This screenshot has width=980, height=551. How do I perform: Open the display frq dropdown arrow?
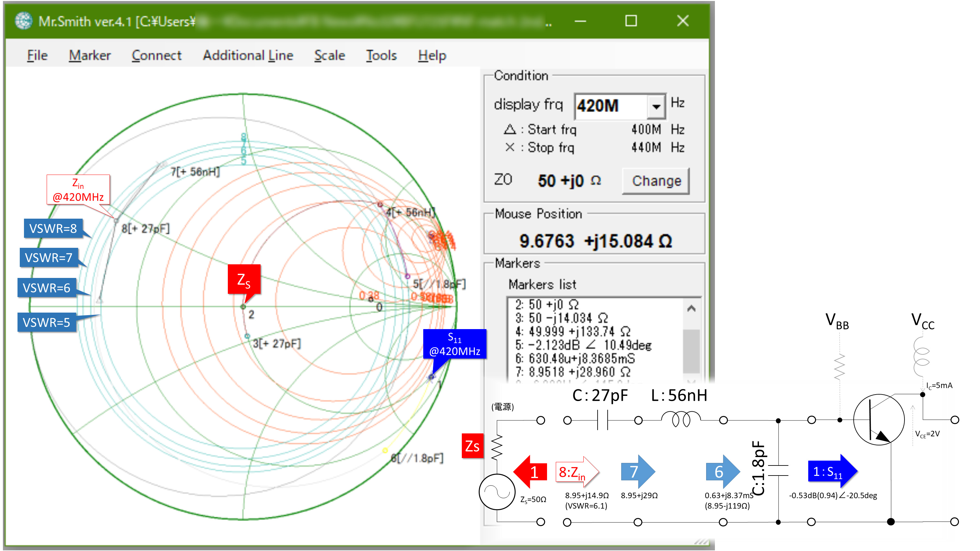click(x=656, y=106)
